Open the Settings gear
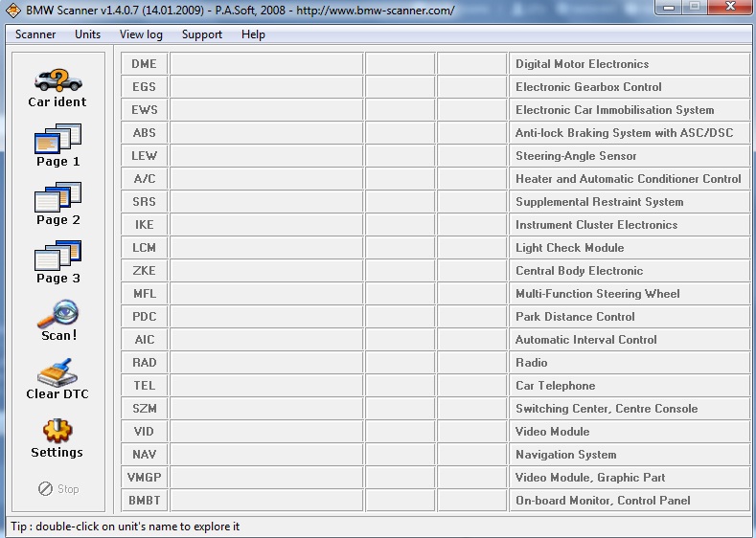The height and width of the screenshot is (538, 756). click(57, 431)
